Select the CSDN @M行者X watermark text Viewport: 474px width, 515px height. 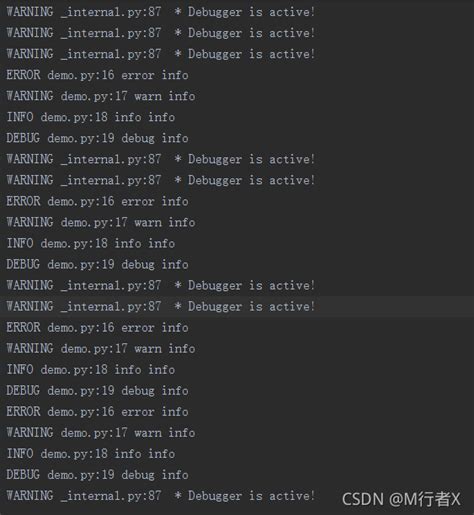pyautogui.click(x=401, y=499)
